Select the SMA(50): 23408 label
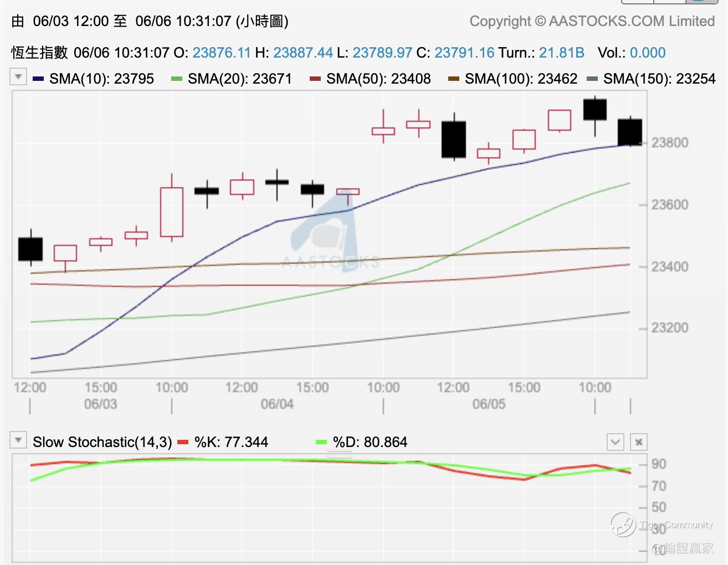The height and width of the screenshot is (565, 728). pos(378,79)
